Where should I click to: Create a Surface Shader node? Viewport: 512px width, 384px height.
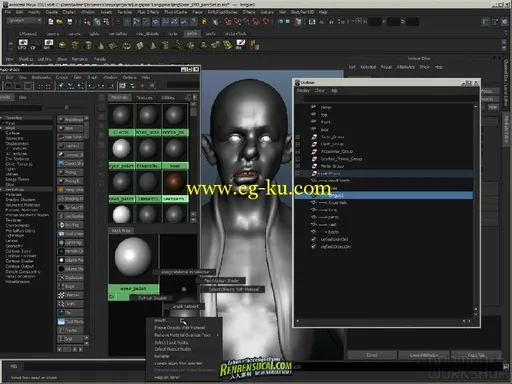coord(70,207)
